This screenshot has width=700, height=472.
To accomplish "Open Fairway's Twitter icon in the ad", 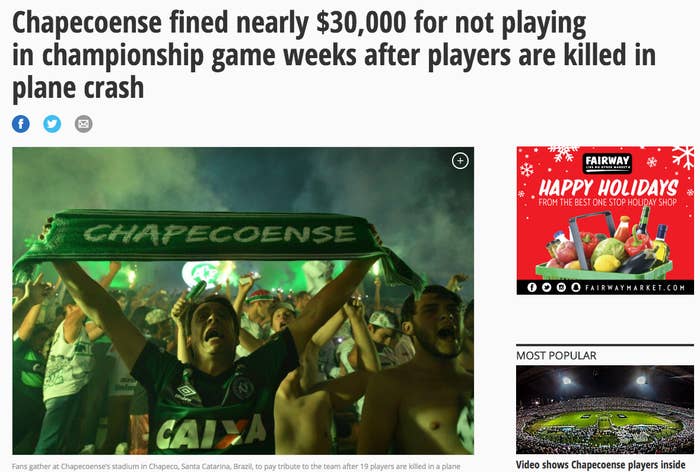I will click(x=546, y=287).
